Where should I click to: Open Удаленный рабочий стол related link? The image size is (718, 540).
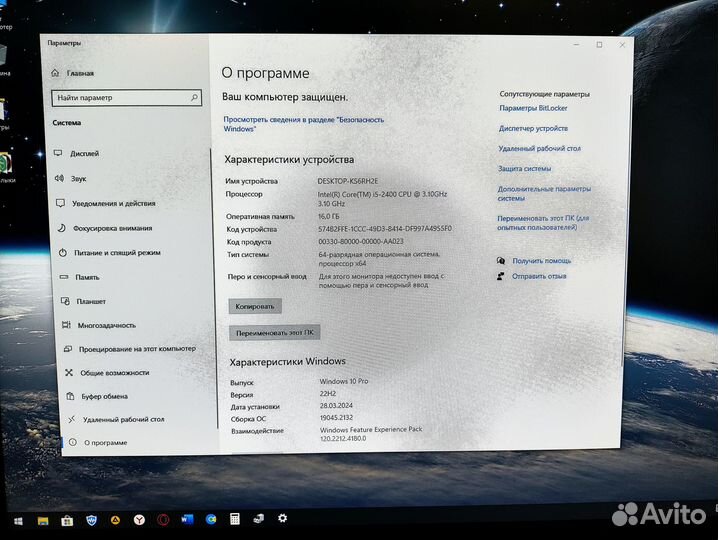pyautogui.click(x=539, y=148)
